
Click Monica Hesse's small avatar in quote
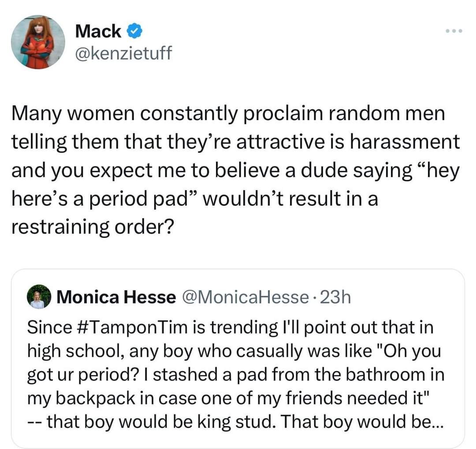coord(39,297)
